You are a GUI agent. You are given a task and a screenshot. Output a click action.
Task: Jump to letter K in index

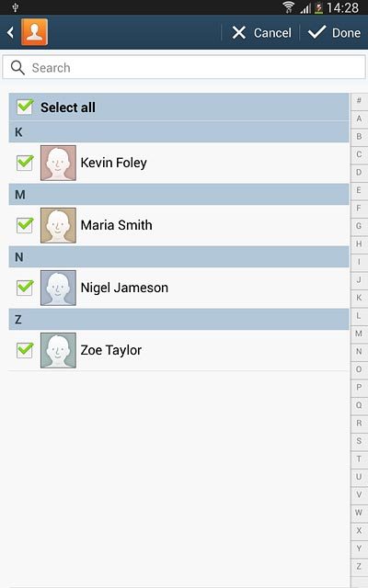359,298
